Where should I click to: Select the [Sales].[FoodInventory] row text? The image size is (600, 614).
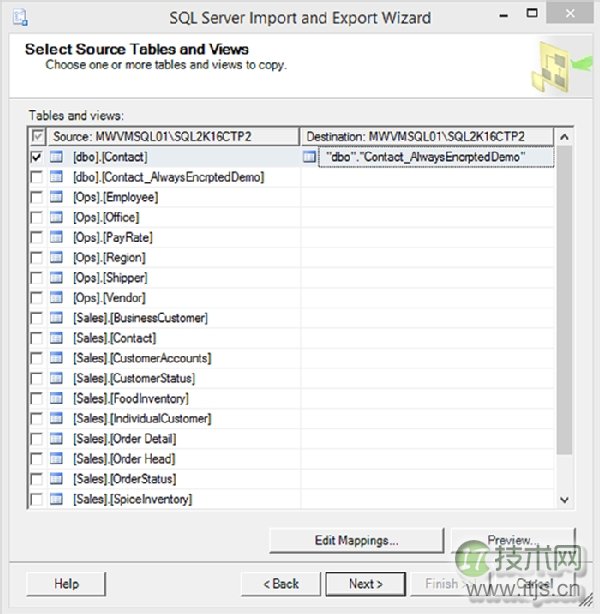tap(131, 398)
